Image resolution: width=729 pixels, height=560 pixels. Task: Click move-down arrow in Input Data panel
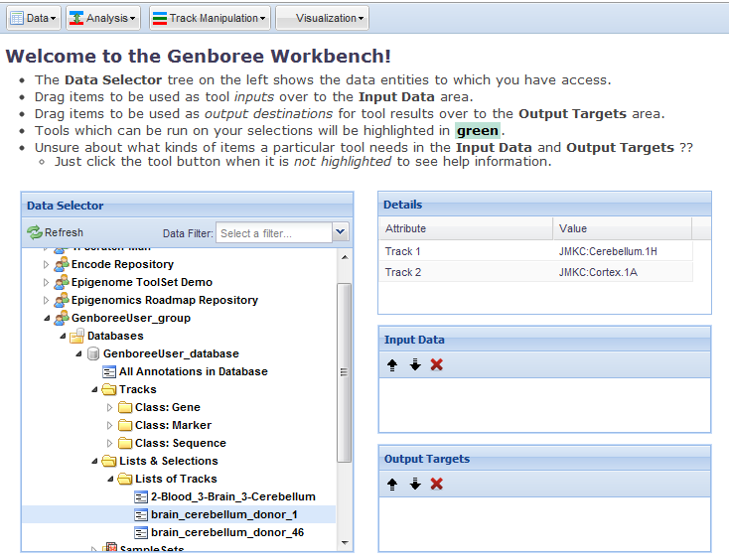(x=414, y=364)
